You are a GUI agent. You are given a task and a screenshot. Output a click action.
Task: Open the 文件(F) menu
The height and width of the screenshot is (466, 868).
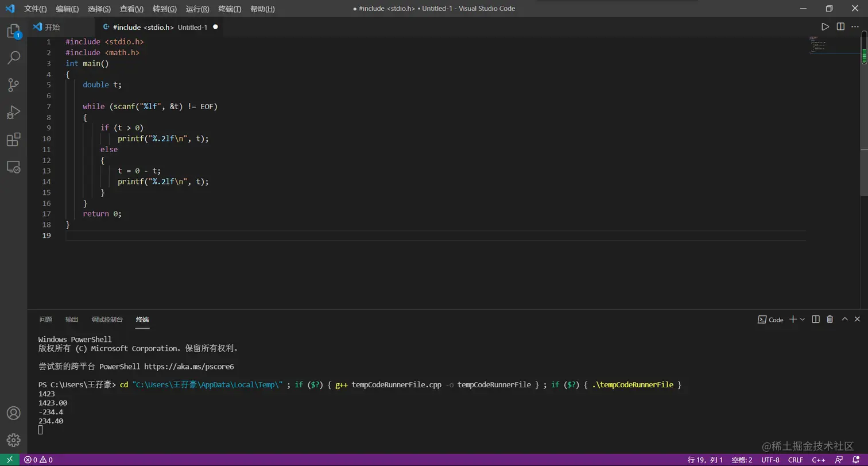click(x=36, y=9)
